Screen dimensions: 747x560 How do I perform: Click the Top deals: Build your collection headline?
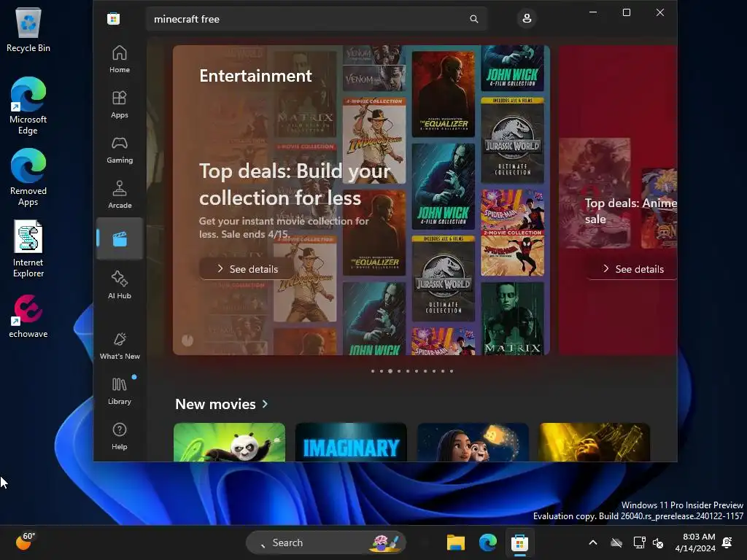click(295, 184)
